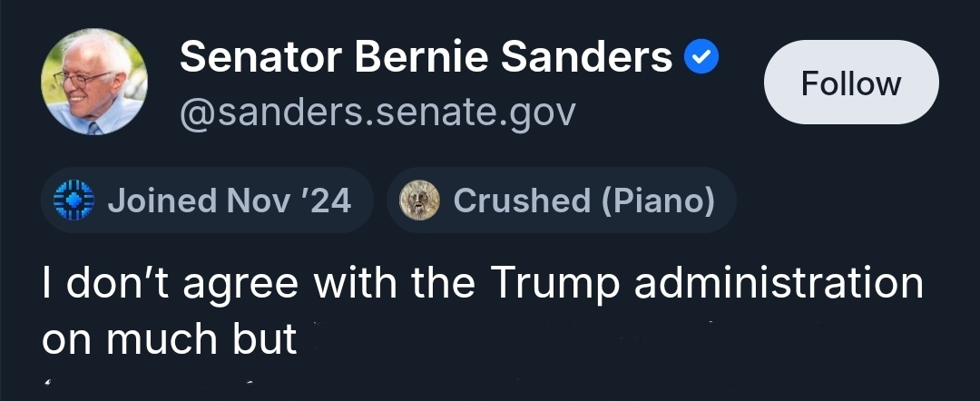Select the Joined Nov '24 badge
This screenshot has width=980, height=401.
coord(207,200)
